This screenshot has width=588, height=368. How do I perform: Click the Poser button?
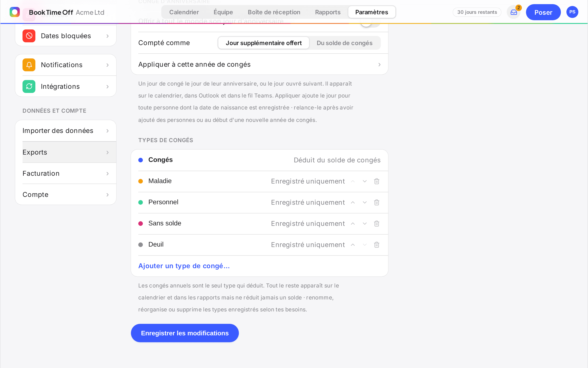pos(543,12)
